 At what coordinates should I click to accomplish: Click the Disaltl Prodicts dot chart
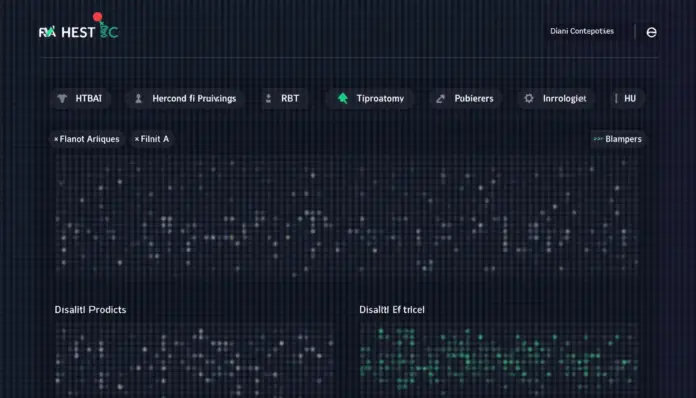coord(194,360)
